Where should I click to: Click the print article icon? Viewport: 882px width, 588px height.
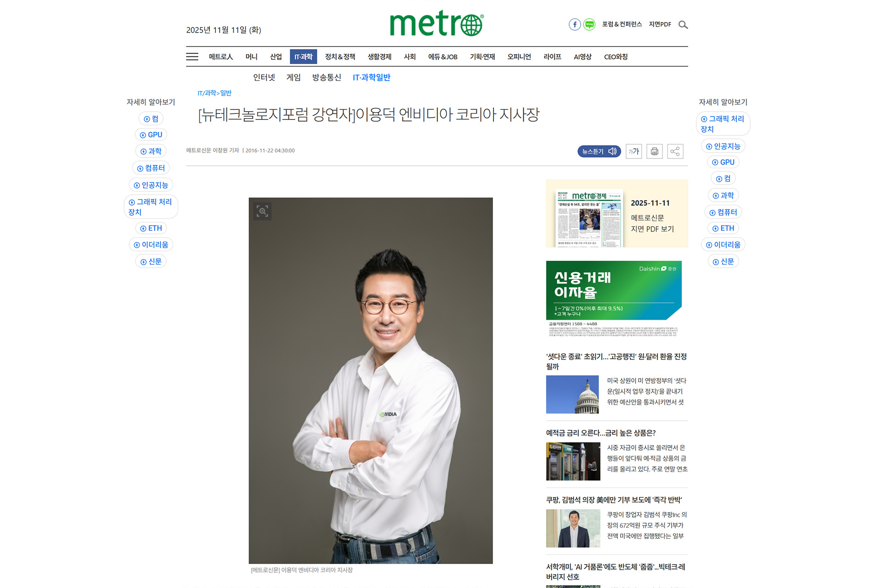(x=654, y=151)
